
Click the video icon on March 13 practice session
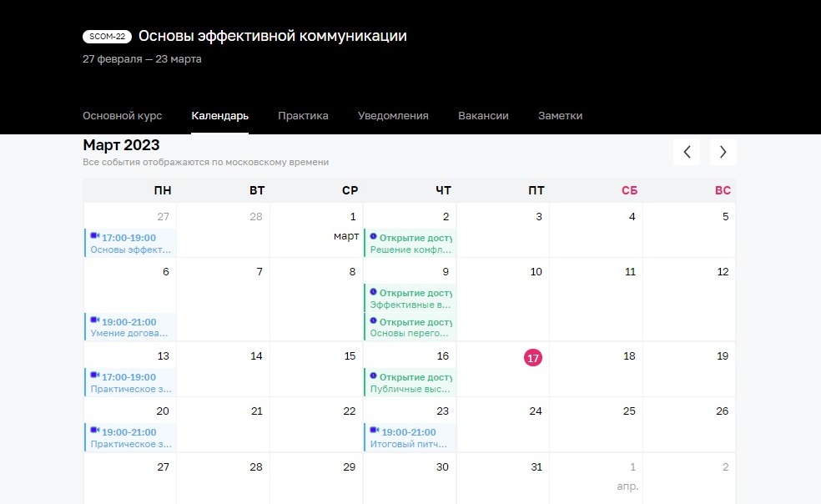pos(94,376)
